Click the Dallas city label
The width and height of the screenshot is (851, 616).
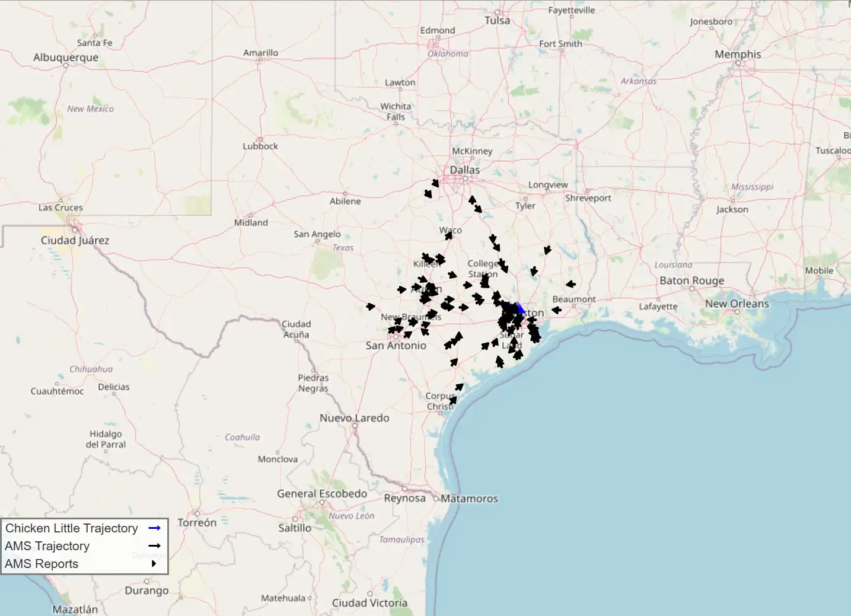pyautogui.click(x=465, y=170)
